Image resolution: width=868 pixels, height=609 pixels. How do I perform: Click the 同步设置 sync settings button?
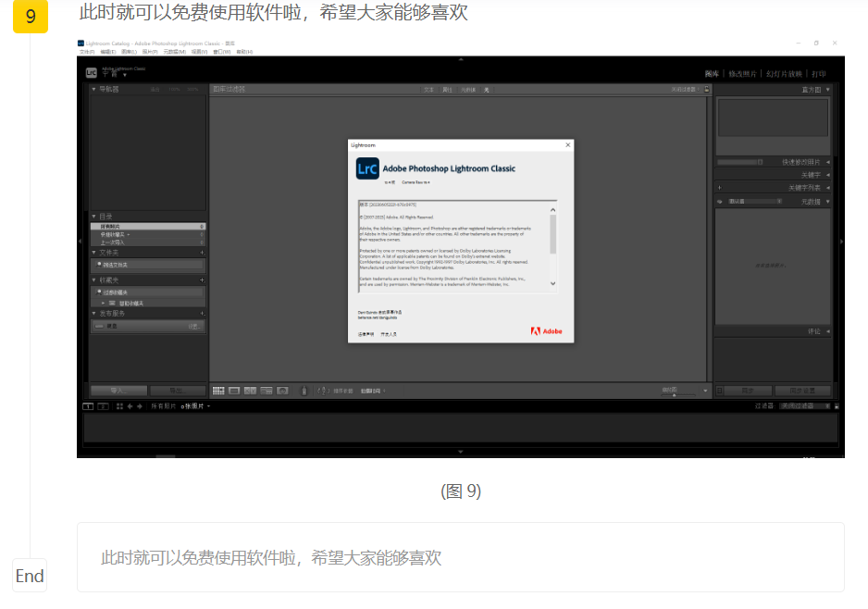click(x=802, y=391)
